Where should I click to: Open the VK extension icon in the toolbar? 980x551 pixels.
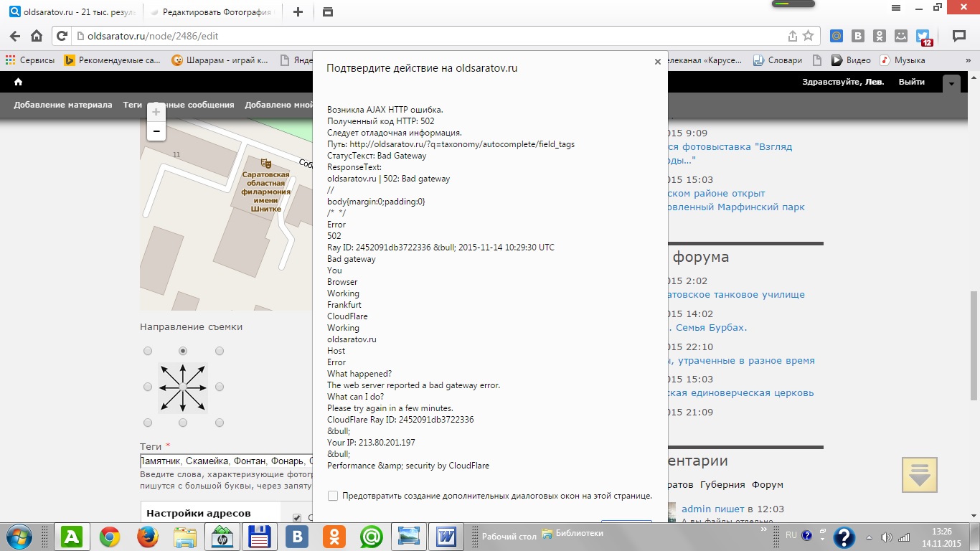[x=858, y=36]
